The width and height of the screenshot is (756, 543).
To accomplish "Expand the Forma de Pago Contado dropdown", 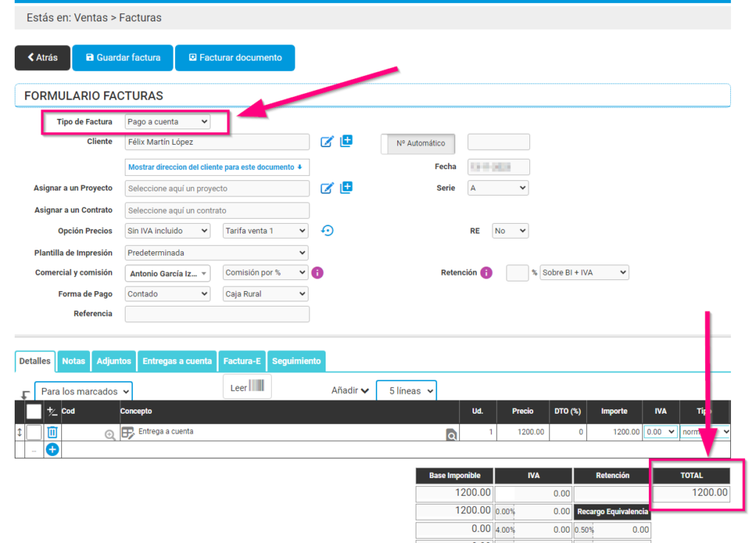I will 168,294.
